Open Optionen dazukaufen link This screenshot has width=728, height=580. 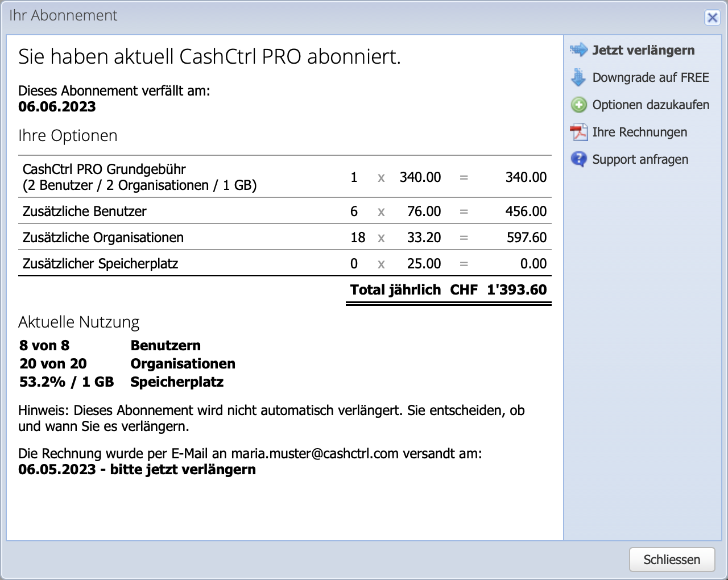click(651, 105)
